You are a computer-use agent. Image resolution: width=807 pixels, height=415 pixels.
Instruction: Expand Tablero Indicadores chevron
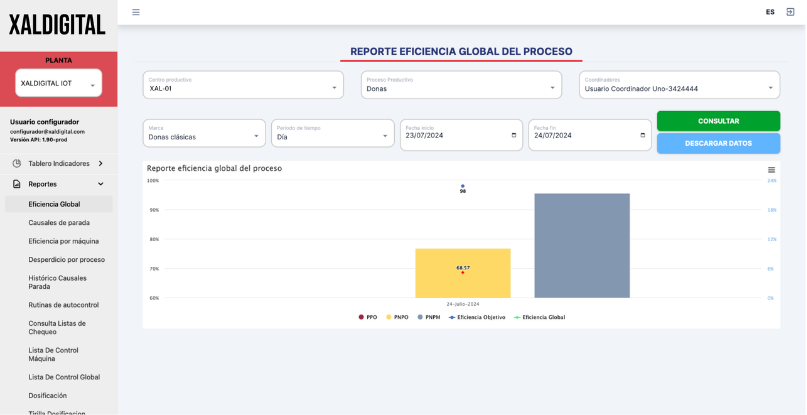(100, 163)
